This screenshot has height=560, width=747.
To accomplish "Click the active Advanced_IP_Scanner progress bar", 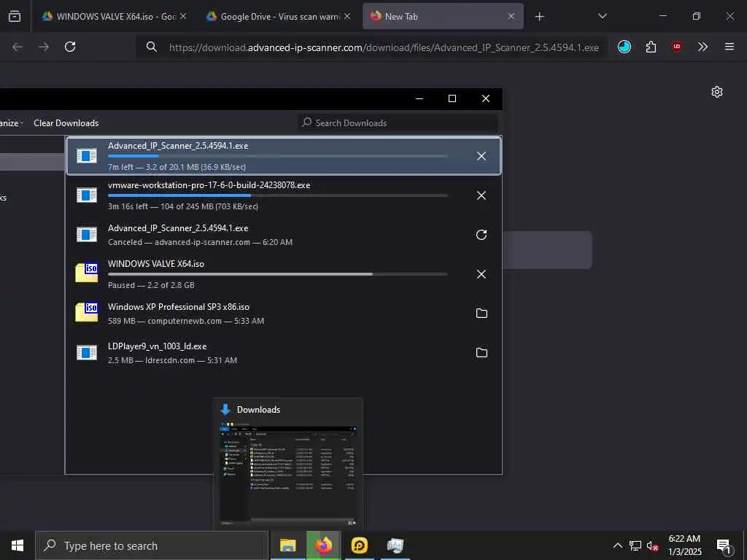I will [x=278, y=156].
